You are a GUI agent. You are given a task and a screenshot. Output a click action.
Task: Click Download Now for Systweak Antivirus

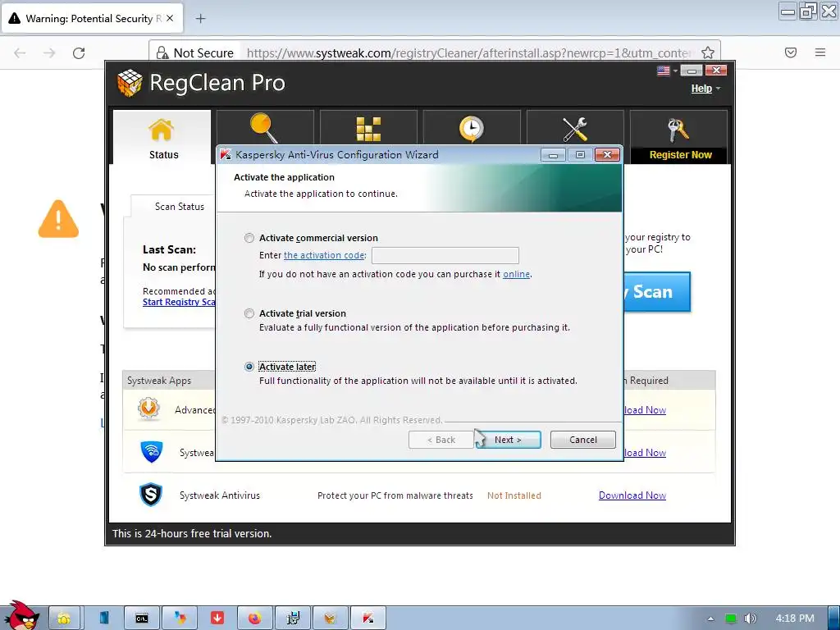pyautogui.click(x=632, y=495)
